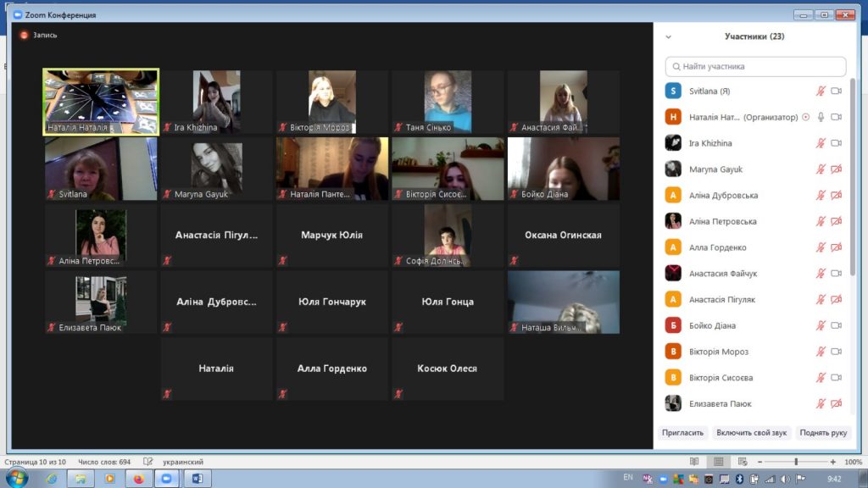Click Алла Горденко's disabled camera icon
This screenshot has width=868, height=488.
coord(837,247)
